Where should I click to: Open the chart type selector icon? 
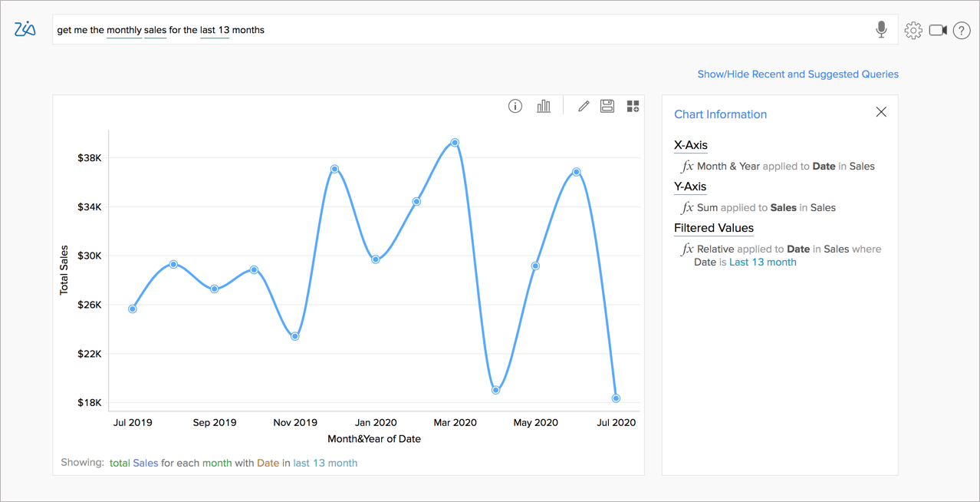(x=544, y=105)
